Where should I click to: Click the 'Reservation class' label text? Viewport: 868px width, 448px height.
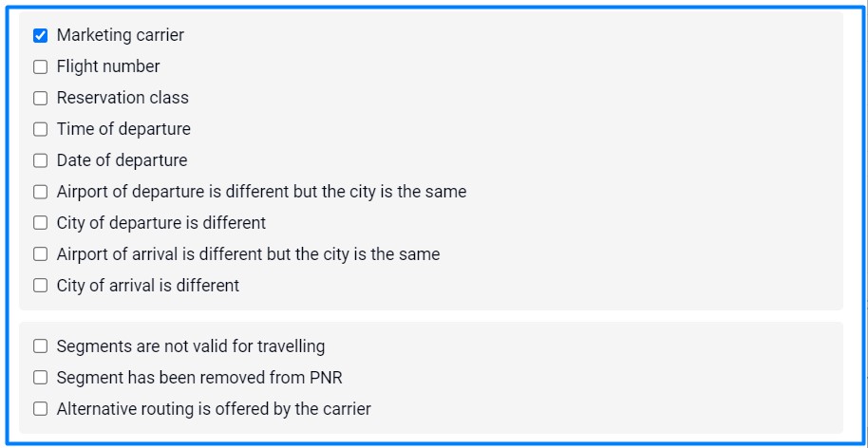pos(123,98)
